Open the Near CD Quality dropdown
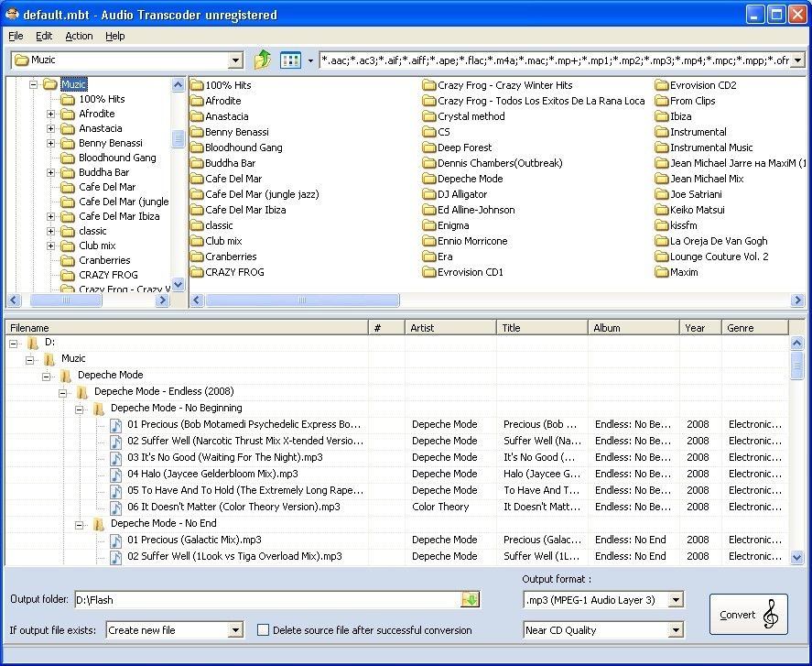 [x=676, y=630]
